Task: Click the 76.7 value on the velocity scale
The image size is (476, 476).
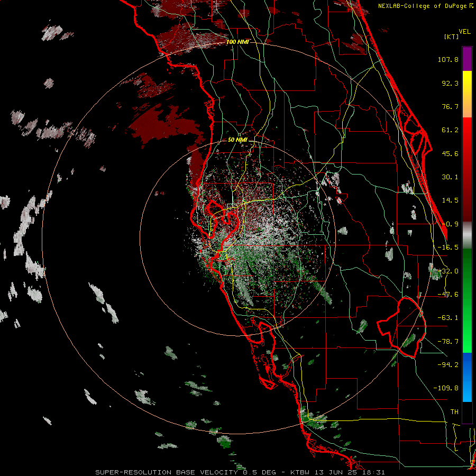Action: point(450,106)
